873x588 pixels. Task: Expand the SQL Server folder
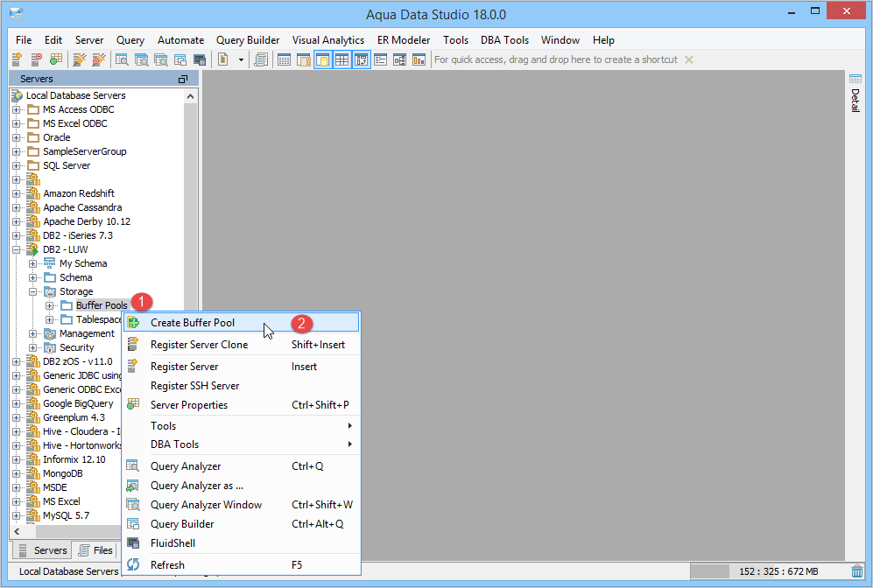16,165
